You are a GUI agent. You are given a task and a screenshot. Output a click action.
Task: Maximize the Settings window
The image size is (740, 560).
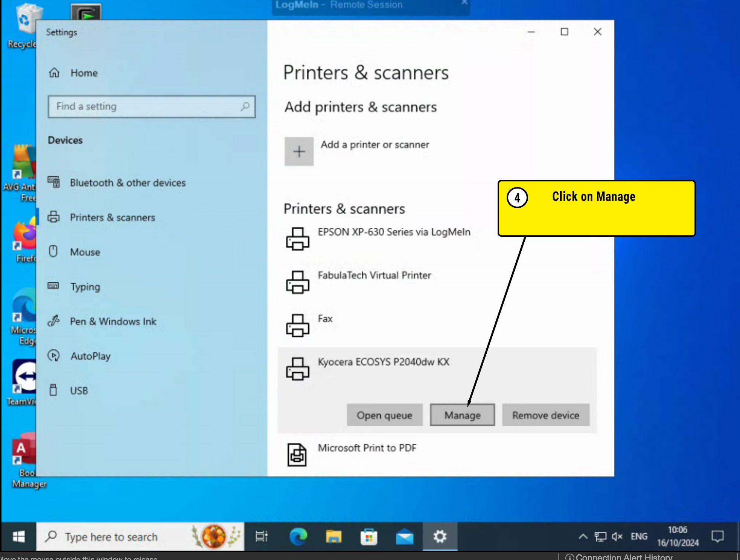tap(564, 32)
